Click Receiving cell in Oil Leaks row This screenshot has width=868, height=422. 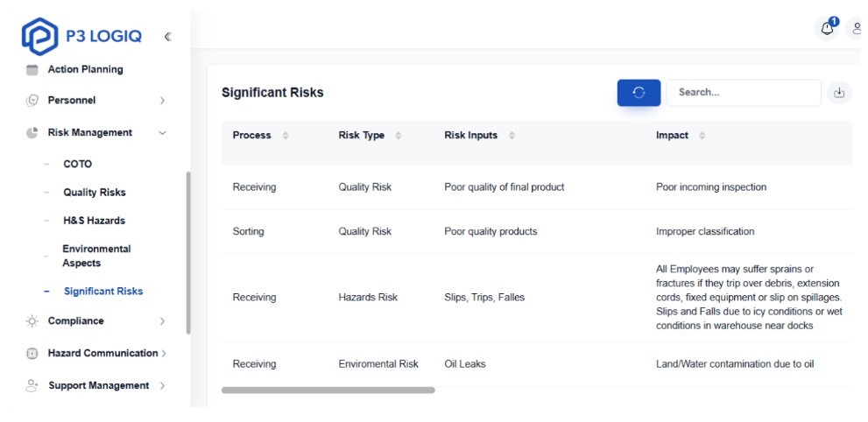254,364
